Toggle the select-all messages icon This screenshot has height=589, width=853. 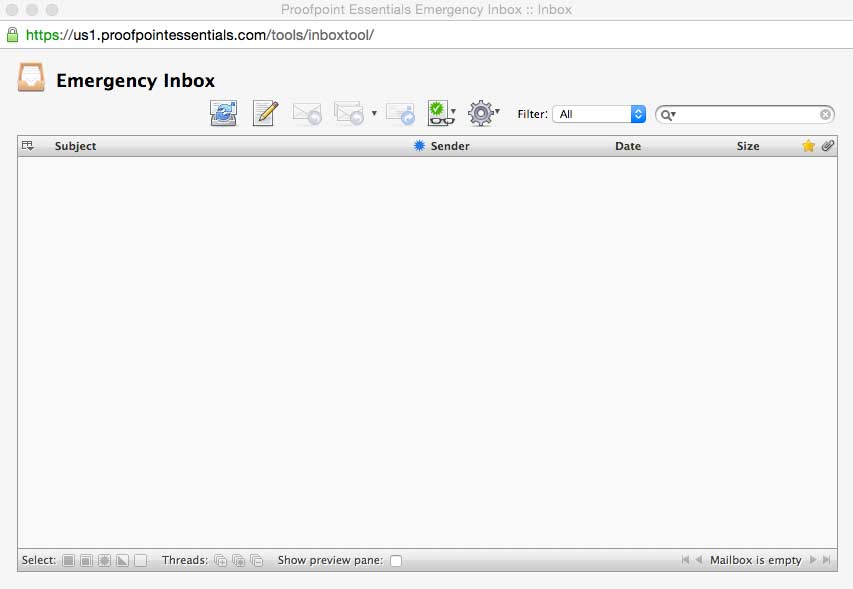(x=68, y=560)
